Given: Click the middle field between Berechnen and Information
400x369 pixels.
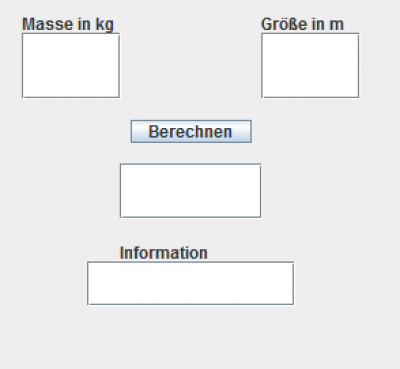Looking at the screenshot, I should (191, 191).
